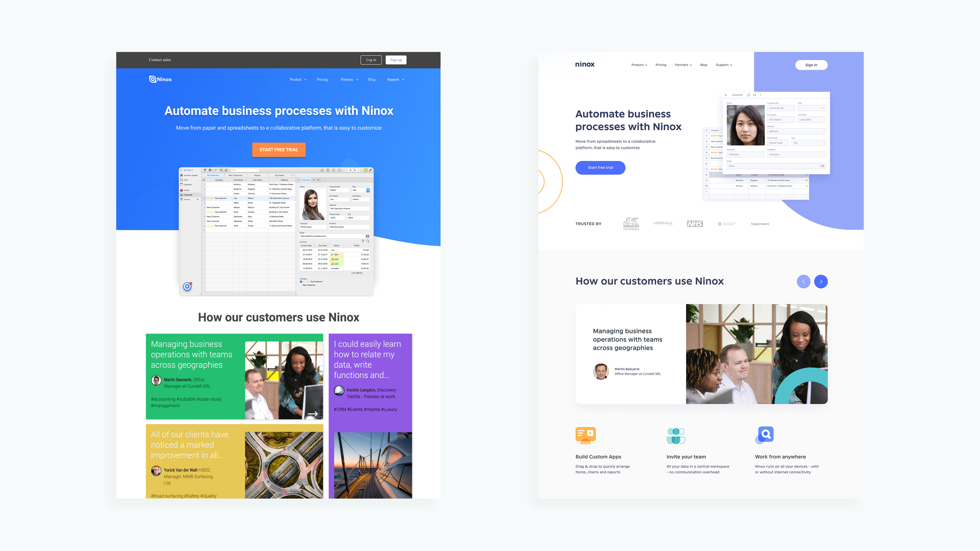Click the next carousel navigation arrow
The width and height of the screenshot is (980, 551).
(822, 281)
